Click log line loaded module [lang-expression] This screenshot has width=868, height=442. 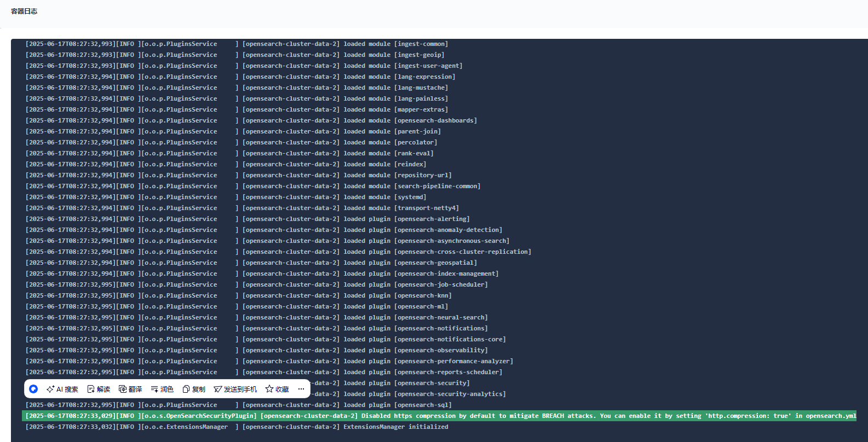coord(241,77)
